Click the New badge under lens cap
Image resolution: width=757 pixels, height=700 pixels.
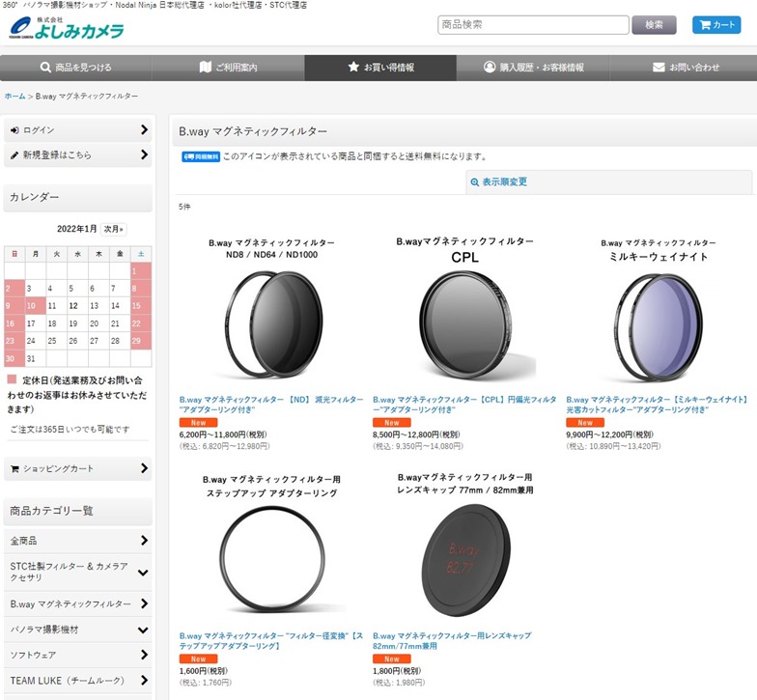tap(392, 658)
